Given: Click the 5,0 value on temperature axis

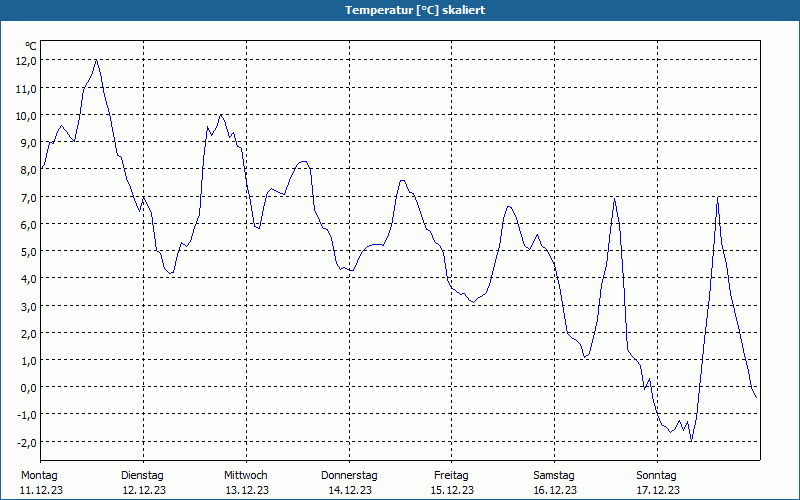Looking at the screenshot, I should pos(28,252).
